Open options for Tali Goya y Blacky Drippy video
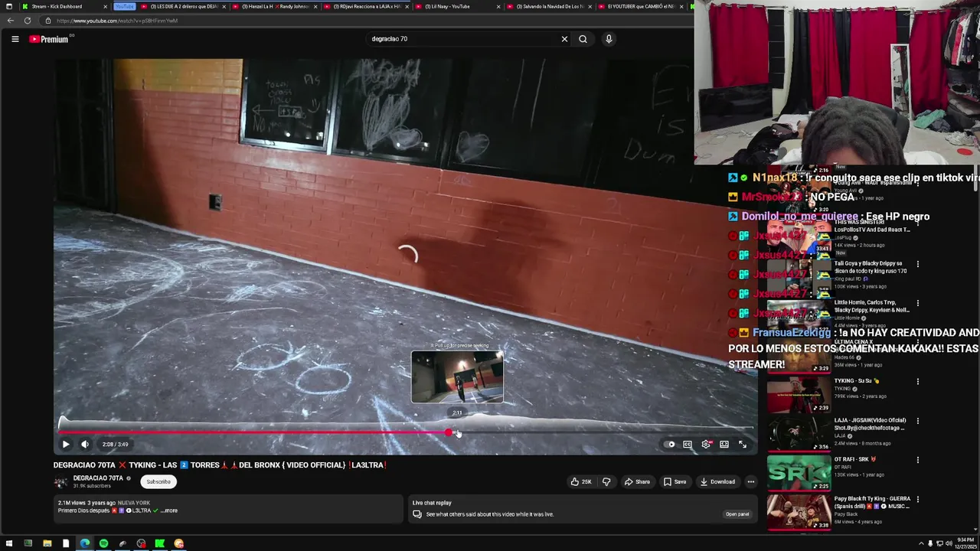The width and height of the screenshot is (980, 551). 917,264
